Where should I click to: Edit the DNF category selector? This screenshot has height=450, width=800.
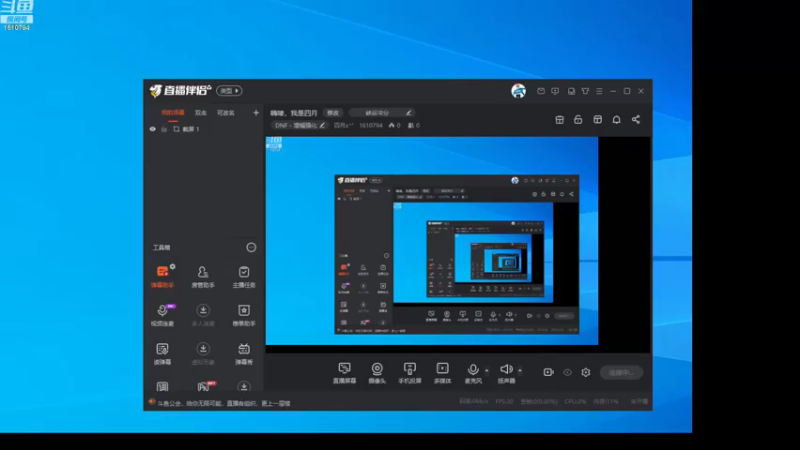(x=299, y=125)
